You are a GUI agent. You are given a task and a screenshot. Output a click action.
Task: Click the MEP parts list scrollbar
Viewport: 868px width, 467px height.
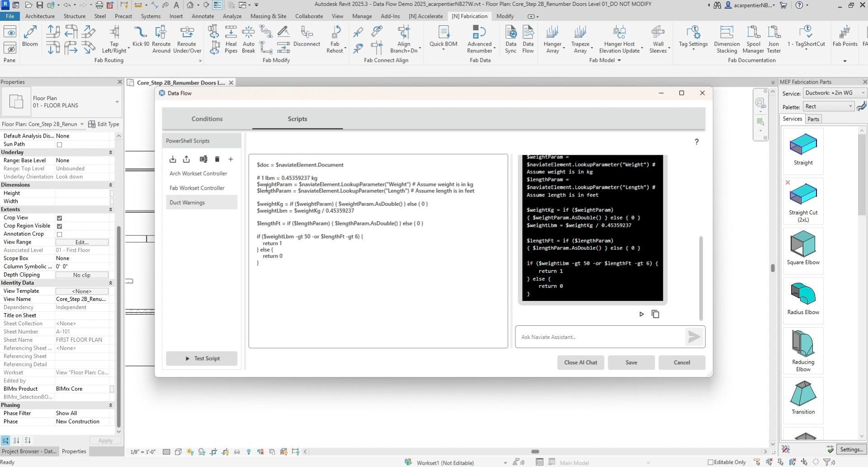pos(862,174)
